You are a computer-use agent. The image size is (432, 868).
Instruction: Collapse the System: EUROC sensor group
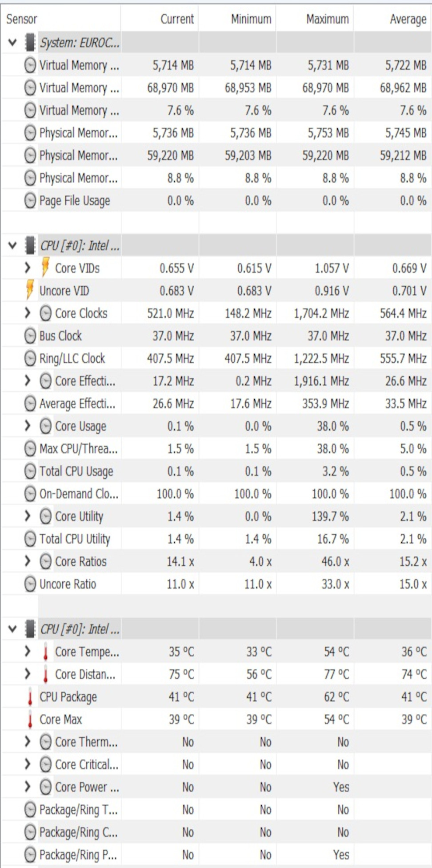12,43
